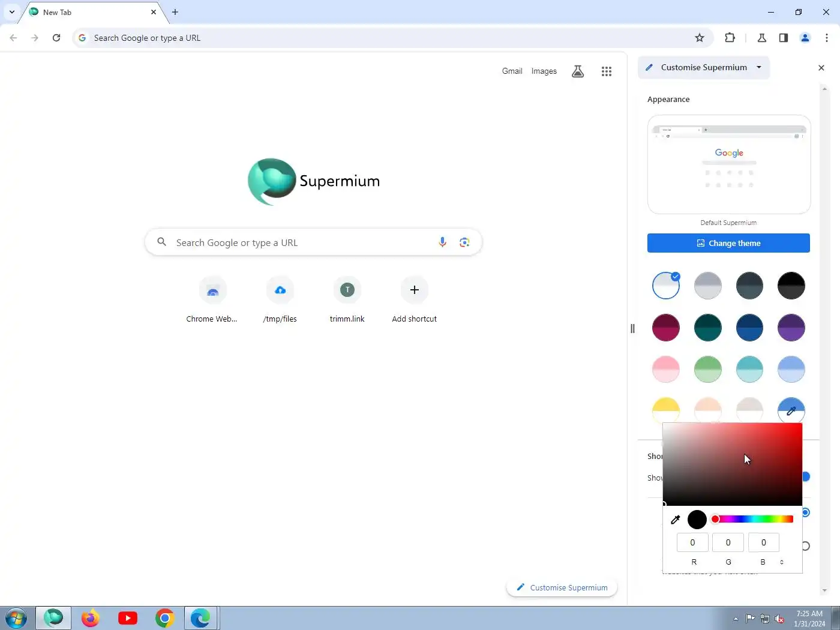The image size is (840, 630).
Task: Open the browser three-dot menu
Action: 827,38
